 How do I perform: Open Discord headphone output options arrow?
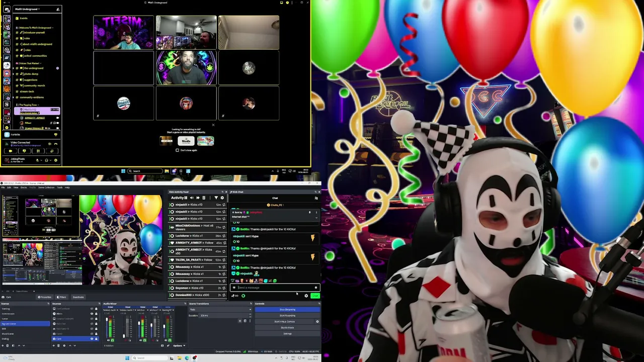coord(50,160)
